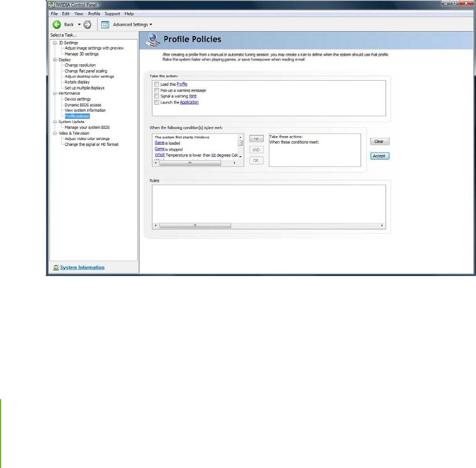Click the OR button
This screenshot has width=476, height=468.
pyautogui.click(x=256, y=161)
